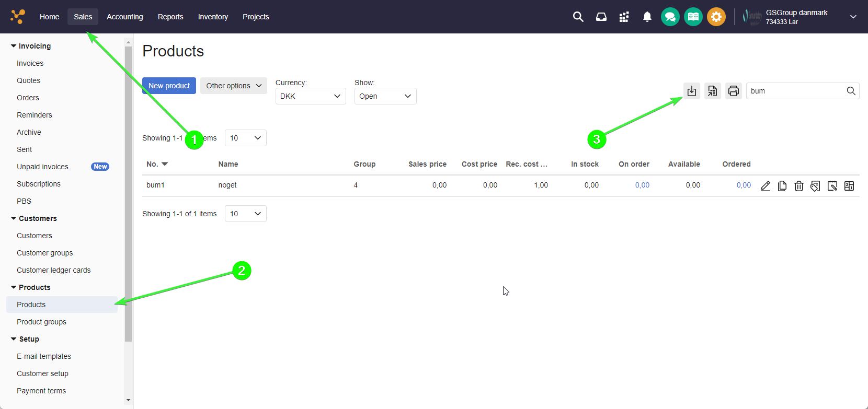Screen dimensions: 868x409
Task: Open Quotes in the sidebar
Action: point(28,80)
